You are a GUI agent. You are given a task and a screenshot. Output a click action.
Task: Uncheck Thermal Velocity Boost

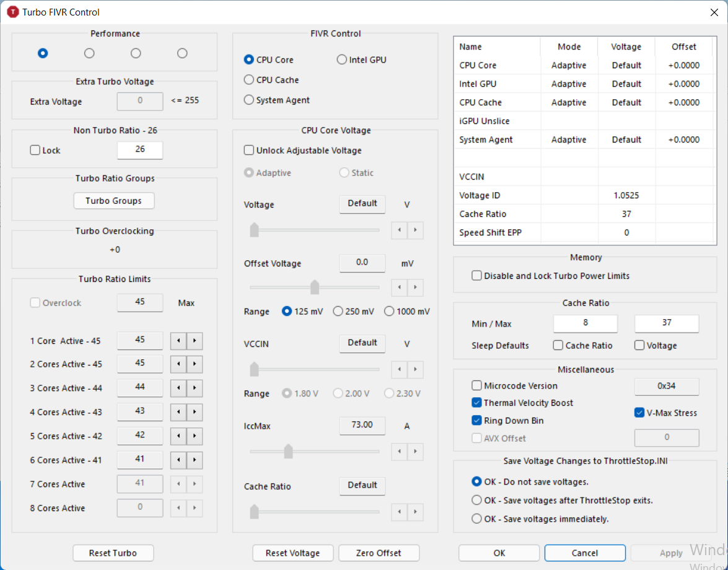(x=476, y=403)
